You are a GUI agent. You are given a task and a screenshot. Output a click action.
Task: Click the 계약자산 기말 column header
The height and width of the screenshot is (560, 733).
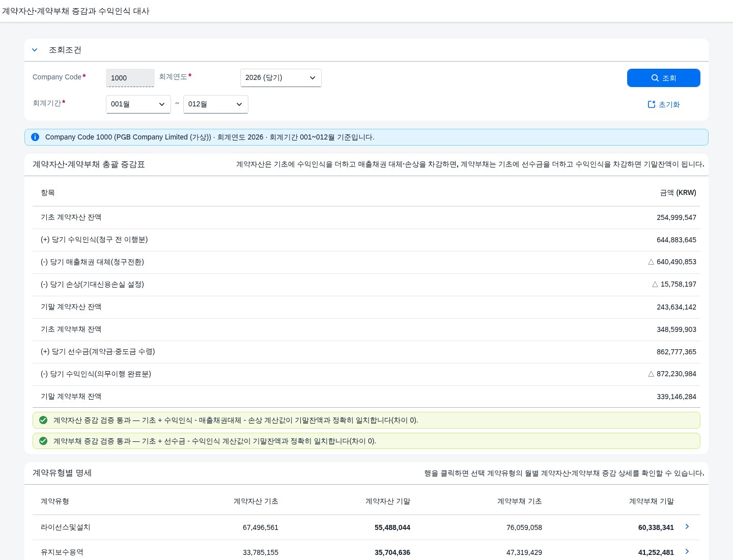388,501
